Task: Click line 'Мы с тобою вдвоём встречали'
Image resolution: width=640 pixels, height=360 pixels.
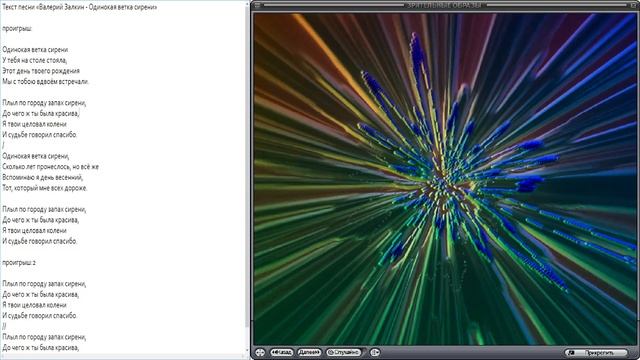Action: click(x=45, y=82)
